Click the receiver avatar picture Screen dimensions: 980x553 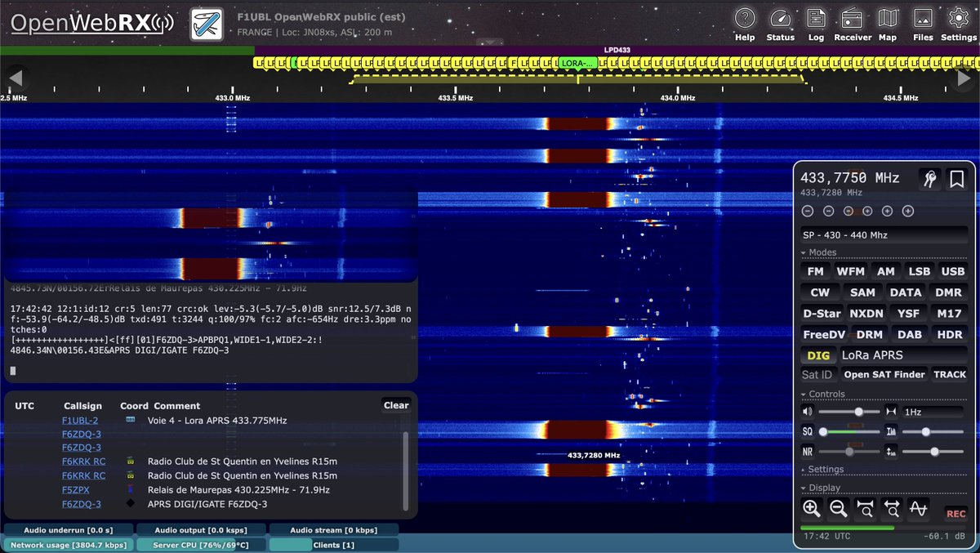coord(207,24)
